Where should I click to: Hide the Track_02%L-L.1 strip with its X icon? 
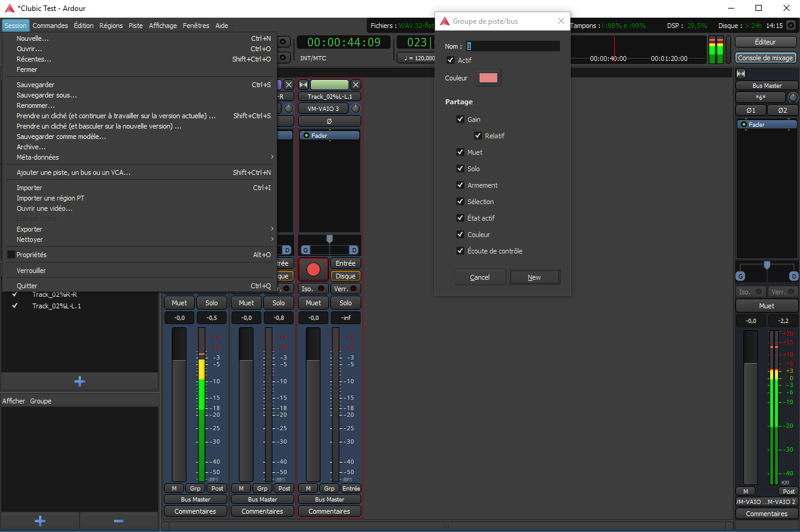[355, 85]
